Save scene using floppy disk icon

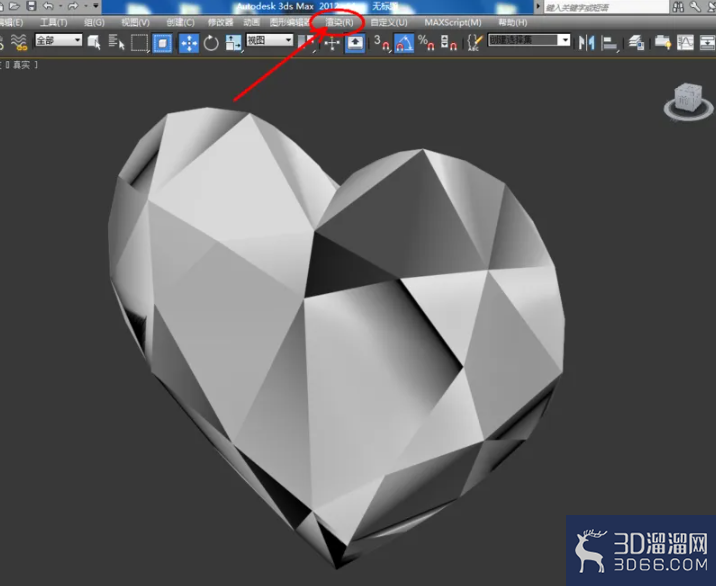point(31,6)
